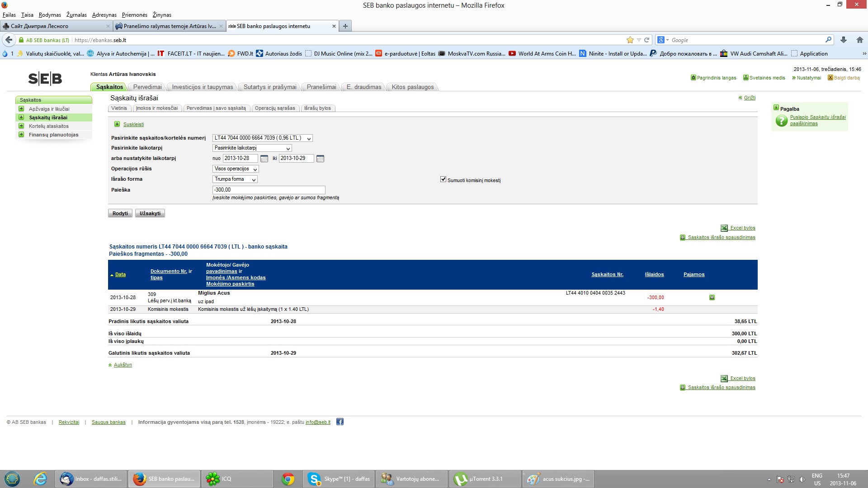Click the help question mark icon under Pagalba
This screenshot has width=868, height=488.
(x=782, y=121)
